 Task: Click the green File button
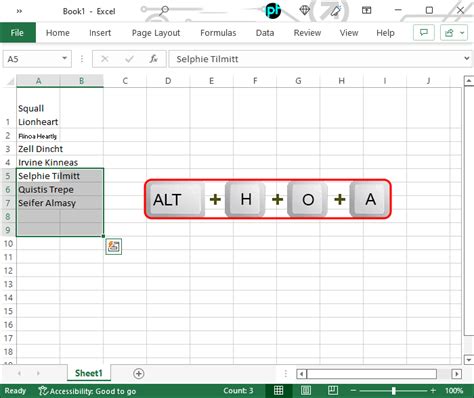click(17, 33)
